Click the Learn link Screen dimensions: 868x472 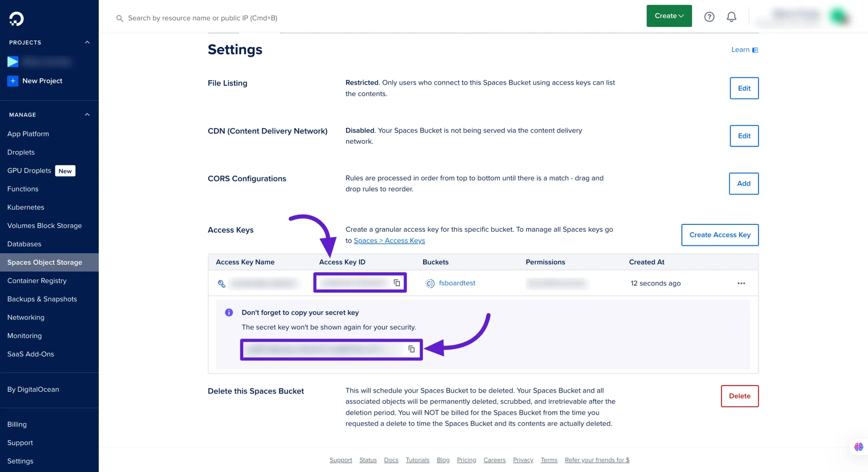[x=740, y=50]
